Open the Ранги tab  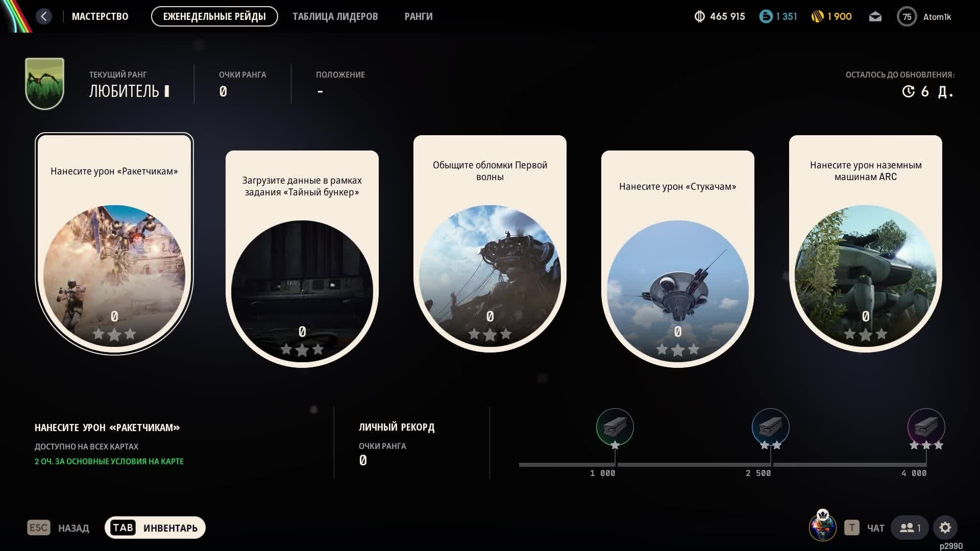(x=419, y=16)
